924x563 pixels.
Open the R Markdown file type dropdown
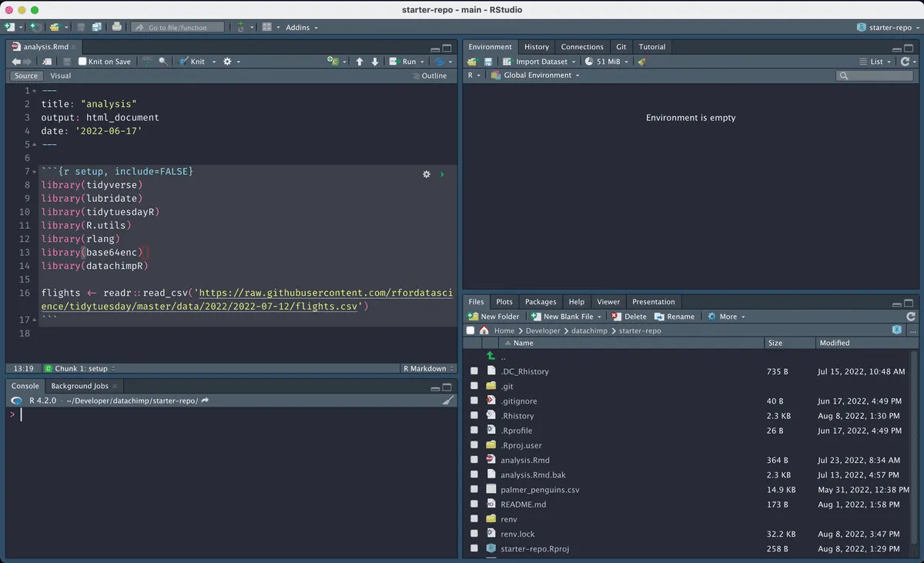(428, 369)
